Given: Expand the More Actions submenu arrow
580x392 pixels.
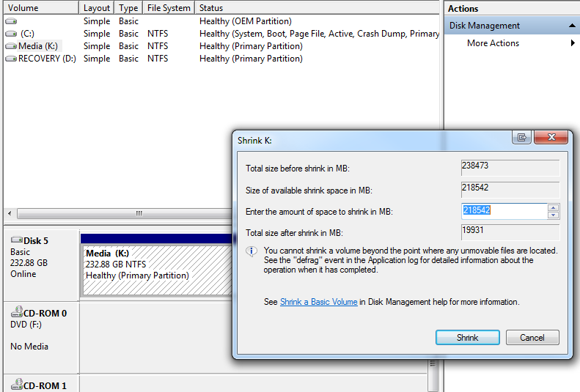Looking at the screenshot, I should [x=572, y=43].
